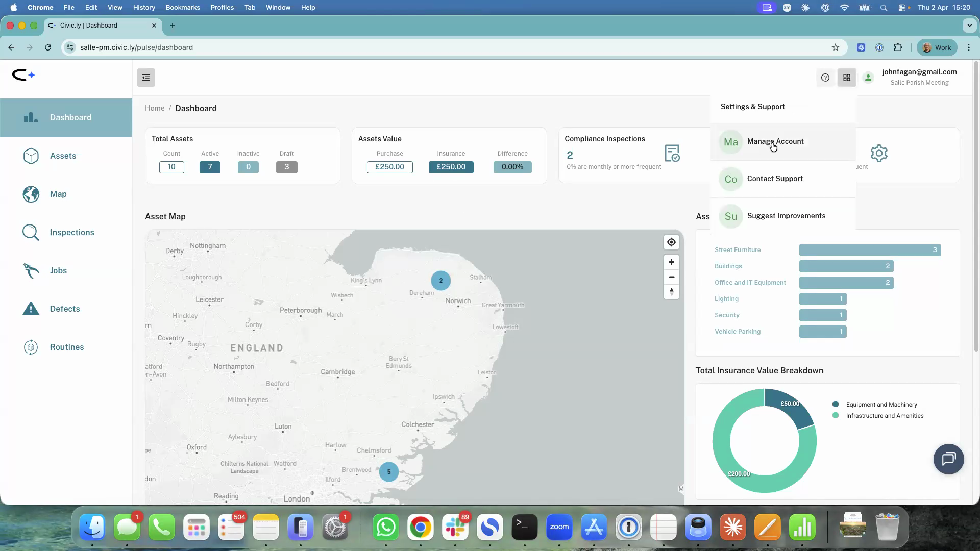
Task: Open Suggest Improvements menu entry
Action: point(786,216)
